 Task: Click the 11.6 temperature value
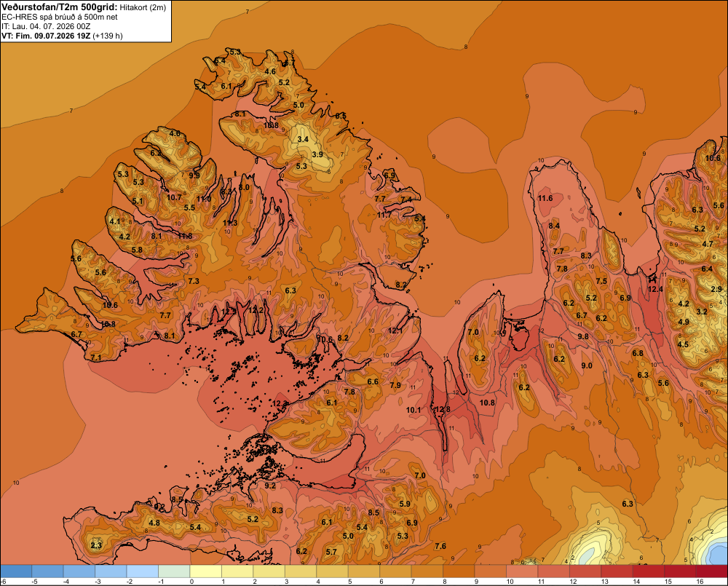[545, 198]
